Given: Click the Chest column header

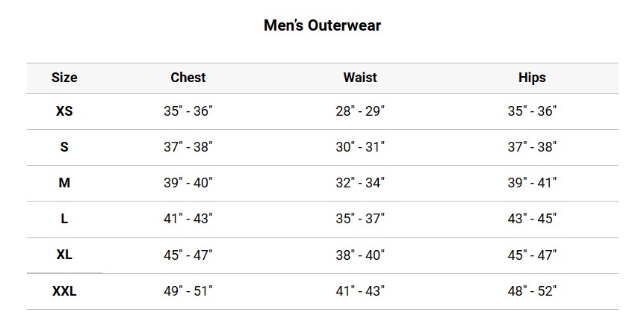Looking at the screenshot, I should click(188, 78).
